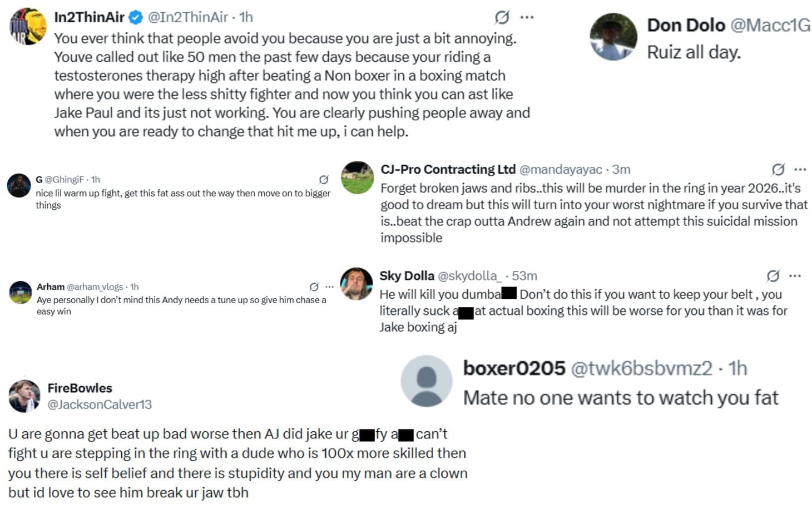The image size is (812, 508).
Task: Open Don Dolo's profile avatar
Action: click(x=613, y=37)
